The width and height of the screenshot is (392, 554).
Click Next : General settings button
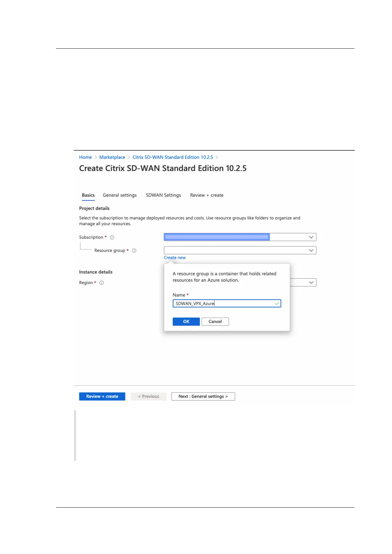pos(203,396)
